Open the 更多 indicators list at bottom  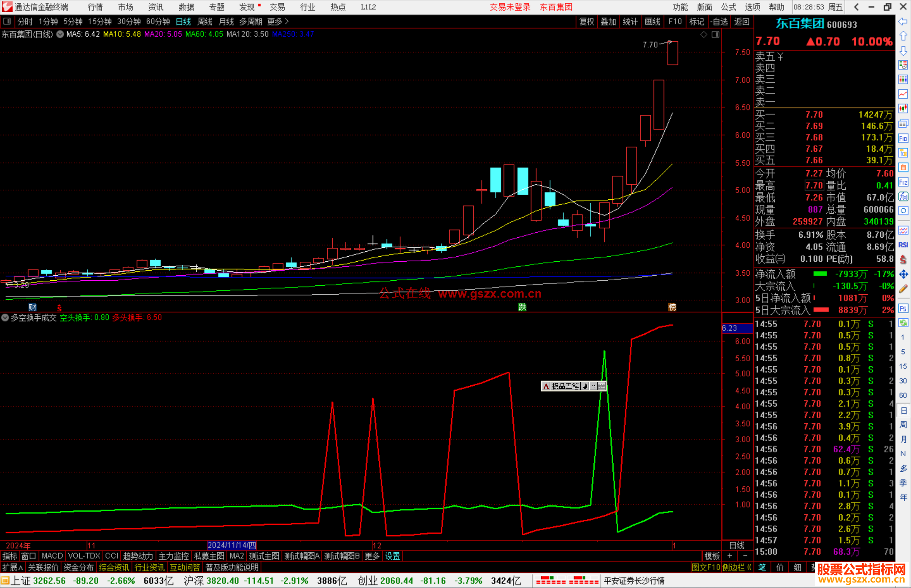tap(372, 556)
